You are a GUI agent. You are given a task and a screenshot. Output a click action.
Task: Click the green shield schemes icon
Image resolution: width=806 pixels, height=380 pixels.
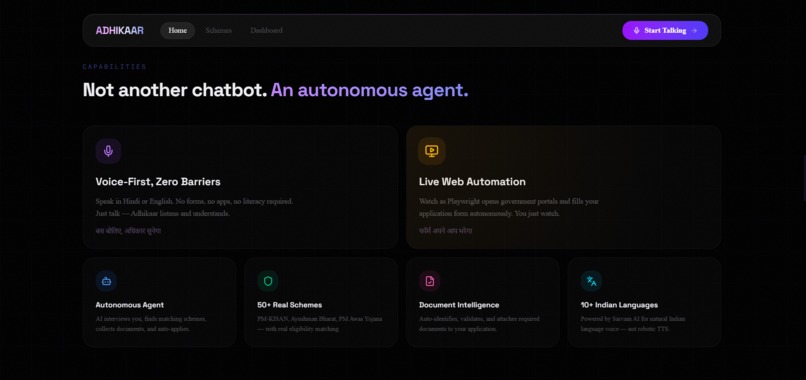(268, 281)
